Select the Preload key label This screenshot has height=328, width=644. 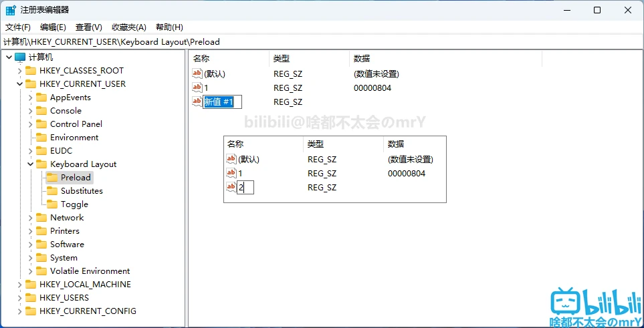(x=76, y=177)
